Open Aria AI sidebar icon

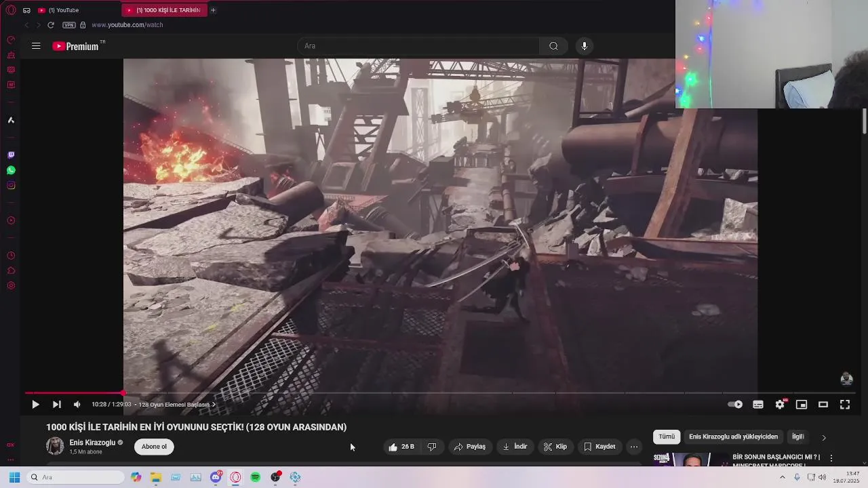pyautogui.click(x=11, y=120)
